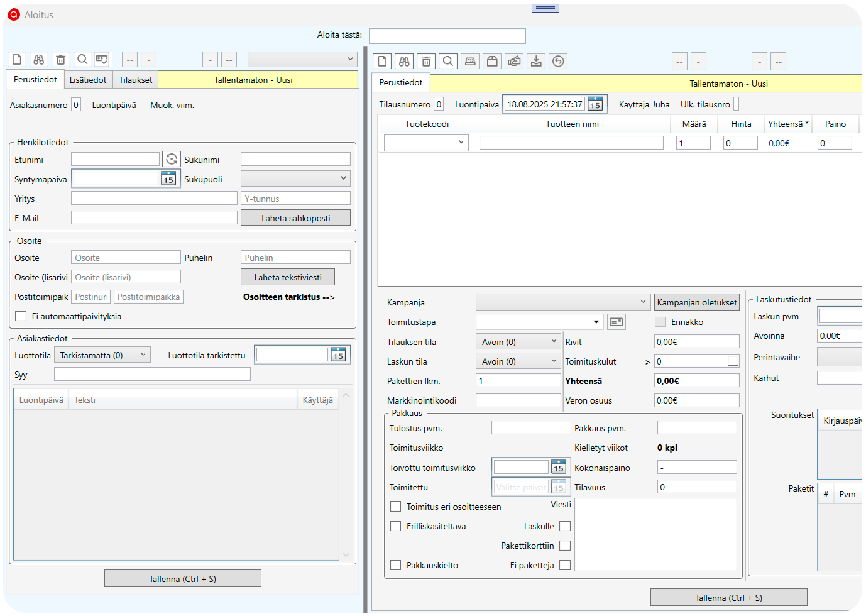Expand the Sukupuoli dropdown
This screenshot has height=616, width=866.
point(295,179)
